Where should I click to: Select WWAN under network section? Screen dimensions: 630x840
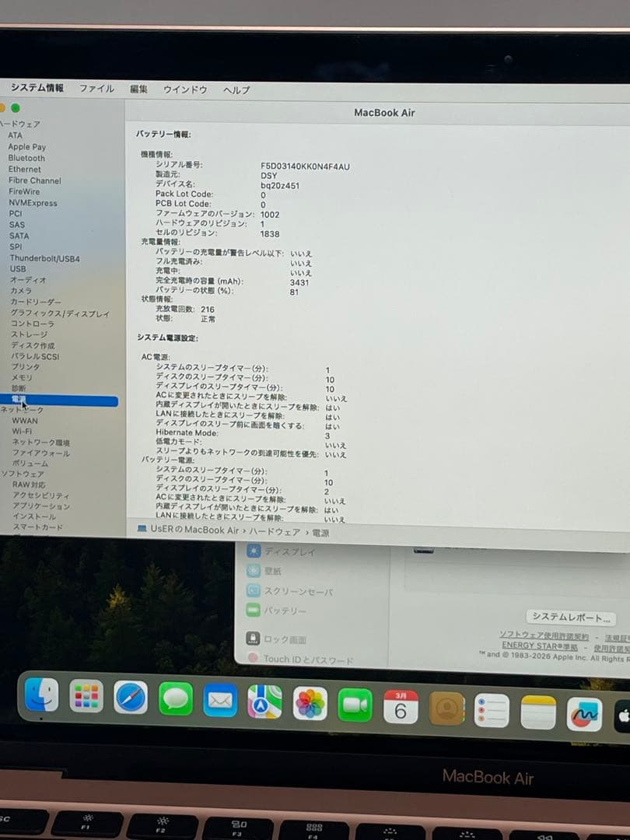point(25,421)
